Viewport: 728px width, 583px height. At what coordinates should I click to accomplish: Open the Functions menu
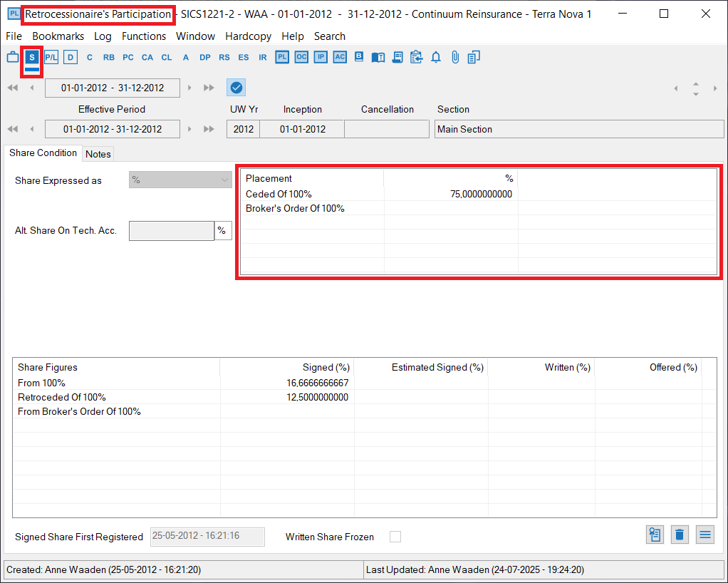143,36
